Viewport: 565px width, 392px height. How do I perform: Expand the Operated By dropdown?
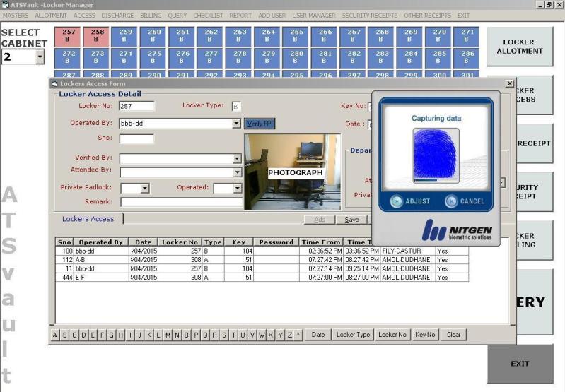(x=236, y=124)
